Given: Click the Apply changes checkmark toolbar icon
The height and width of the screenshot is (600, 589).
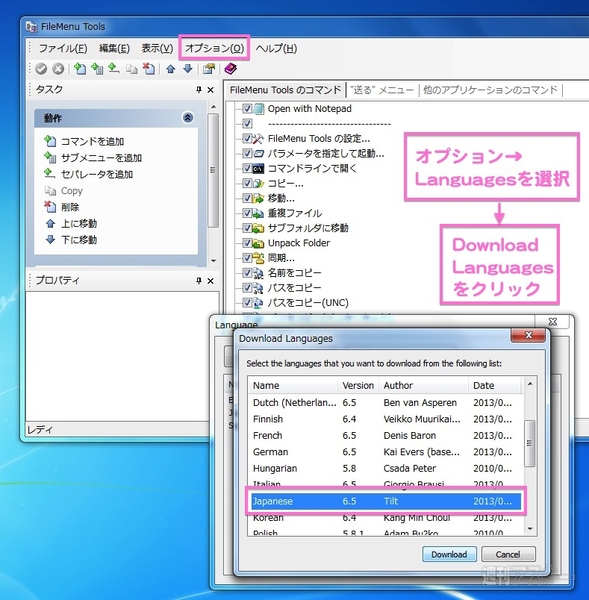Looking at the screenshot, I should (41, 69).
